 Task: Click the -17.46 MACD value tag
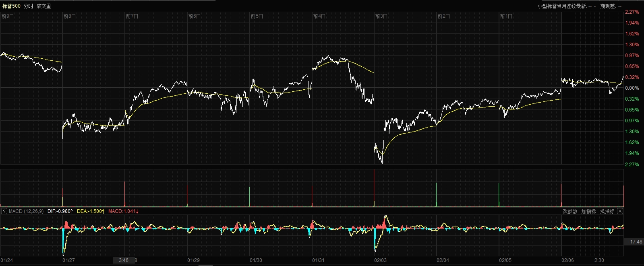click(635, 241)
